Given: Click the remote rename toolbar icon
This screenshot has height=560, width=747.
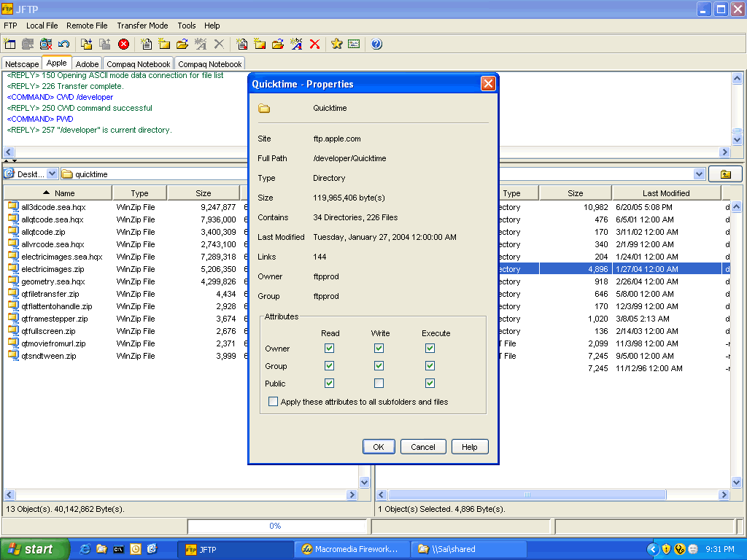Looking at the screenshot, I should pyautogui.click(x=296, y=44).
